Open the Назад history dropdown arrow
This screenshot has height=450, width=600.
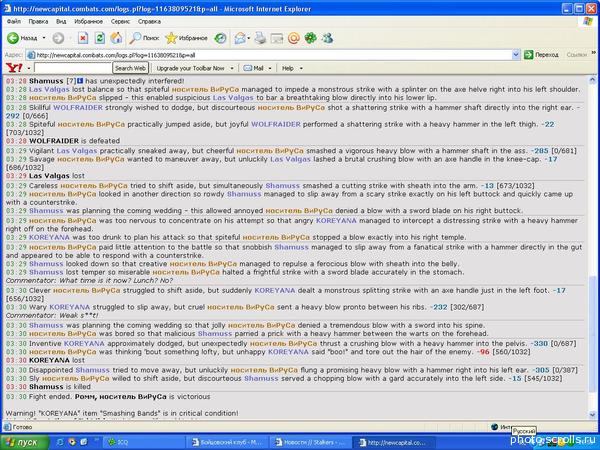(x=44, y=38)
